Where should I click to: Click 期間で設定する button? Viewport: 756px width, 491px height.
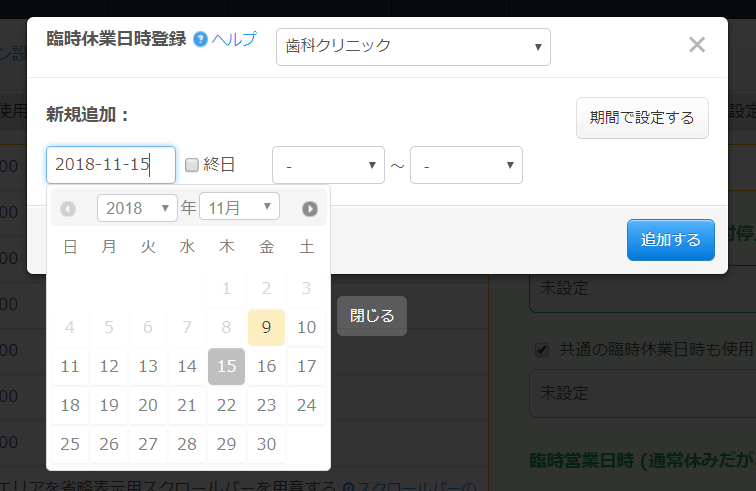(642, 118)
